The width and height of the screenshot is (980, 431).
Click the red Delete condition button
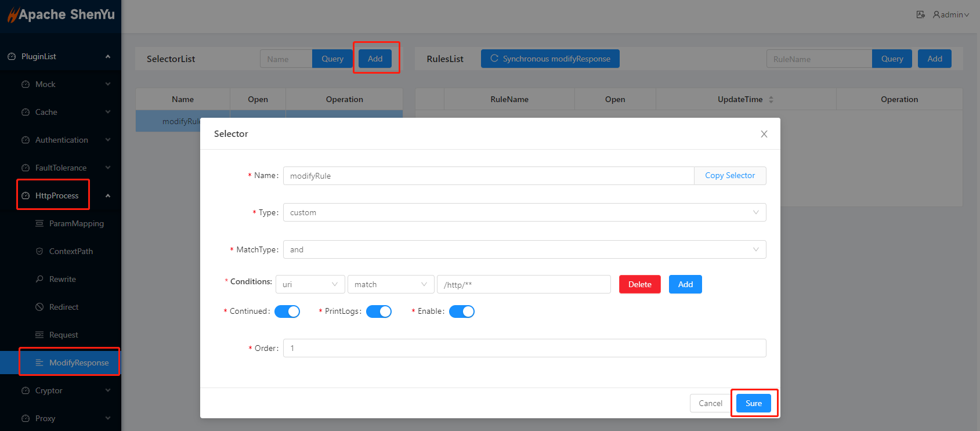click(x=639, y=284)
